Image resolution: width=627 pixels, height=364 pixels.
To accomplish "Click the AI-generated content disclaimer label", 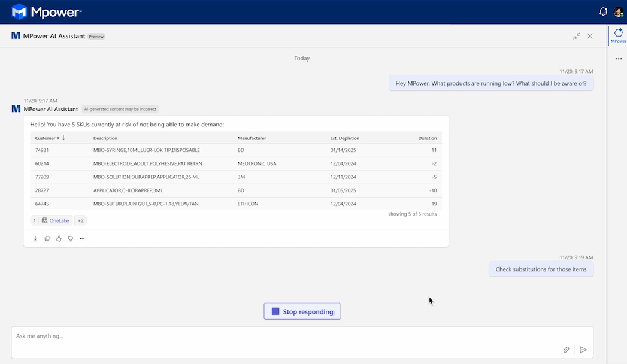I will coord(120,109).
